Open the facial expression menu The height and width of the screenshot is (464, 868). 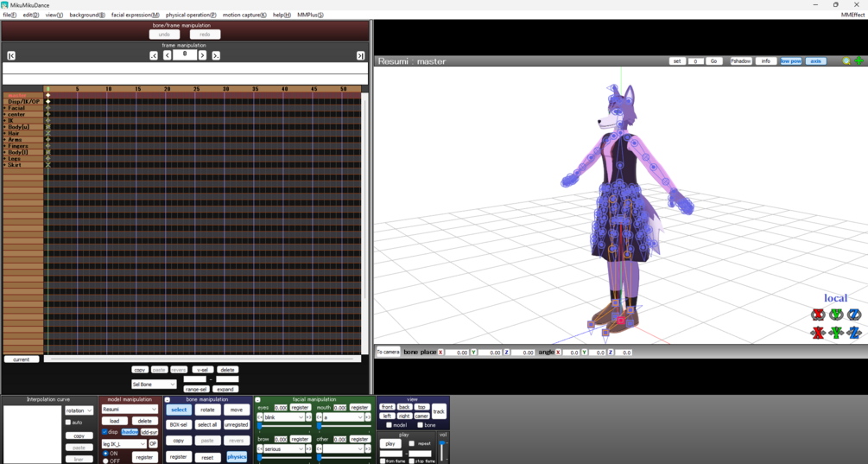tap(135, 15)
